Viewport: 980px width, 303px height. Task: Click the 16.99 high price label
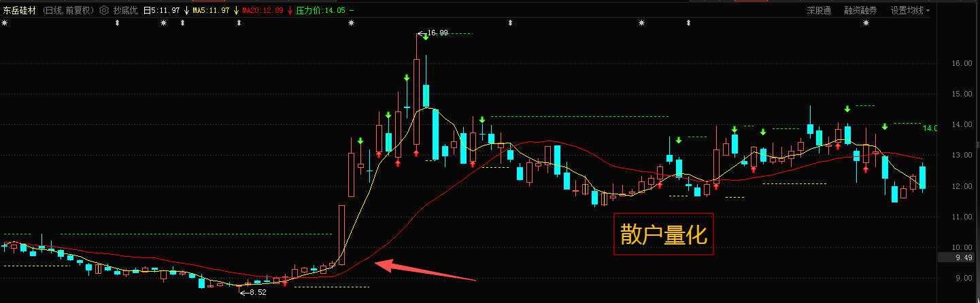(x=438, y=33)
